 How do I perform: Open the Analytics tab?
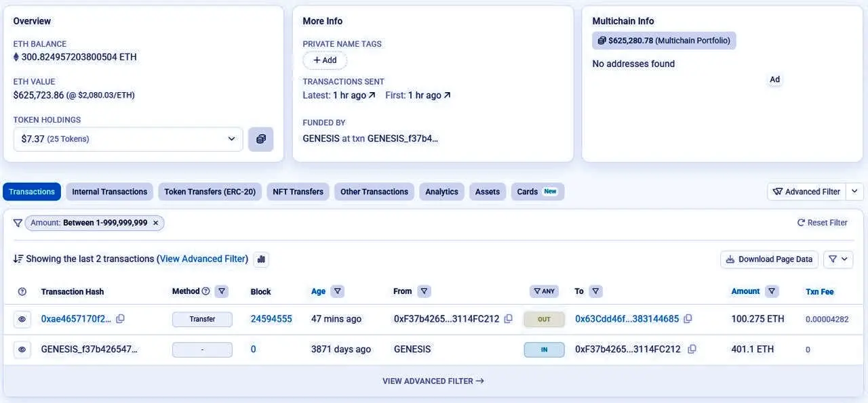click(x=442, y=192)
